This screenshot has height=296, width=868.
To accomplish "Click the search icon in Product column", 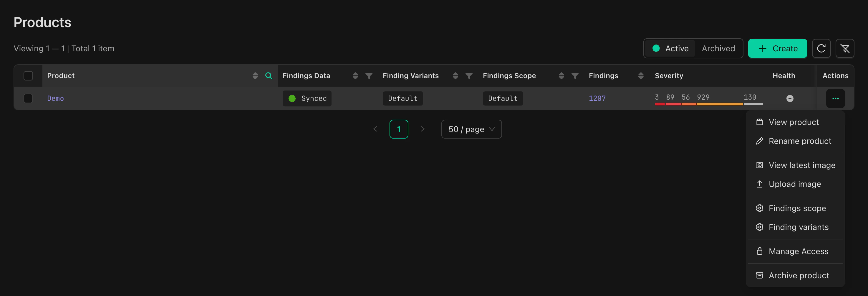I will (x=269, y=75).
